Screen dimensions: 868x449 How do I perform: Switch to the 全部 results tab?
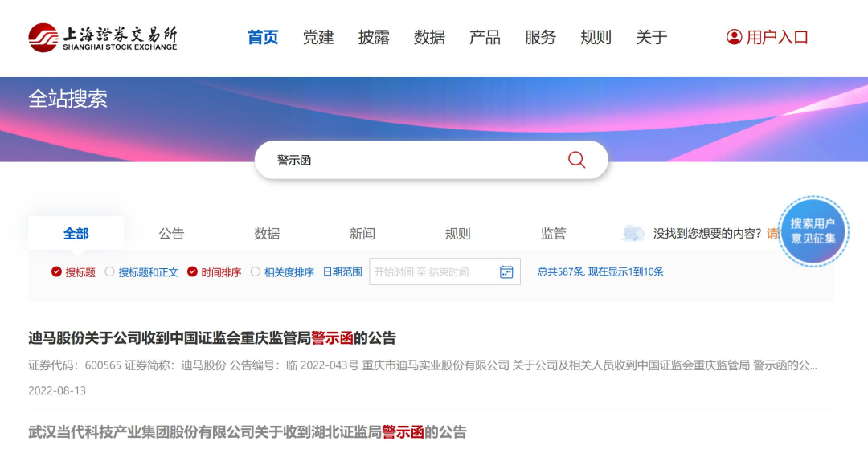pyautogui.click(x=76, y=234)
